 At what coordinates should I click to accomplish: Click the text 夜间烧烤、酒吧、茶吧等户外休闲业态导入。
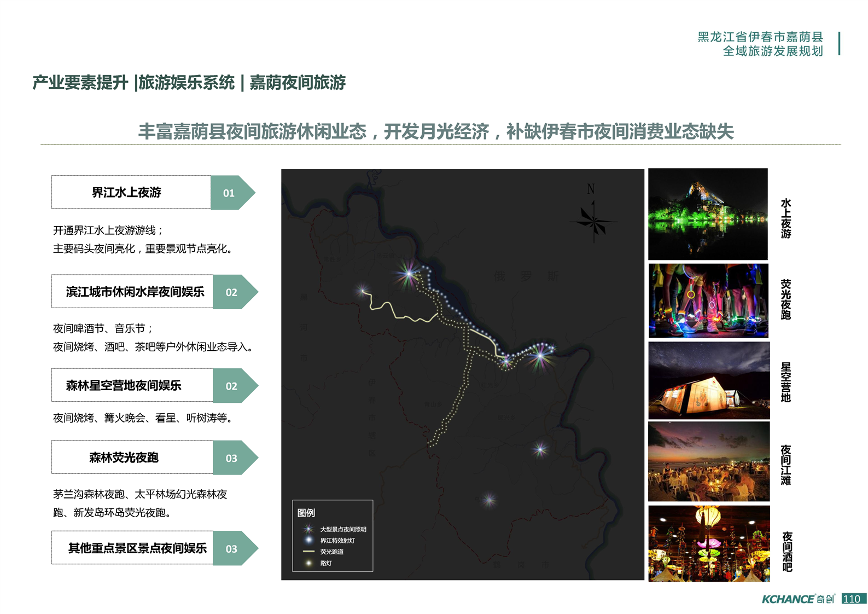(x=155, y=347)
